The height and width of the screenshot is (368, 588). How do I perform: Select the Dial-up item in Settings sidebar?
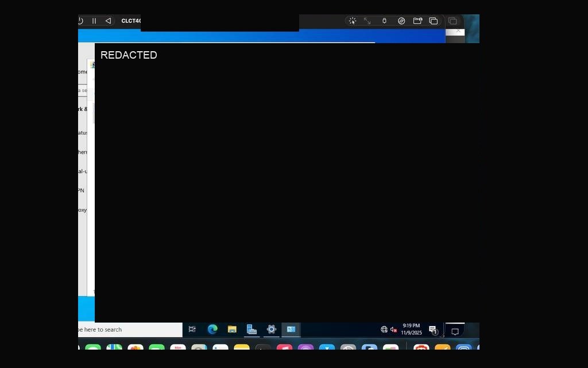tap(83, 171)
